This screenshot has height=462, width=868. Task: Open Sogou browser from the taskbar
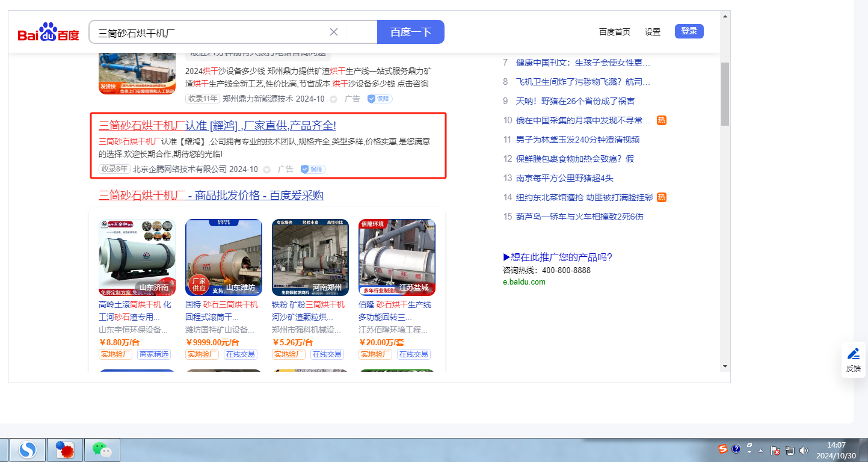(28, 449)
